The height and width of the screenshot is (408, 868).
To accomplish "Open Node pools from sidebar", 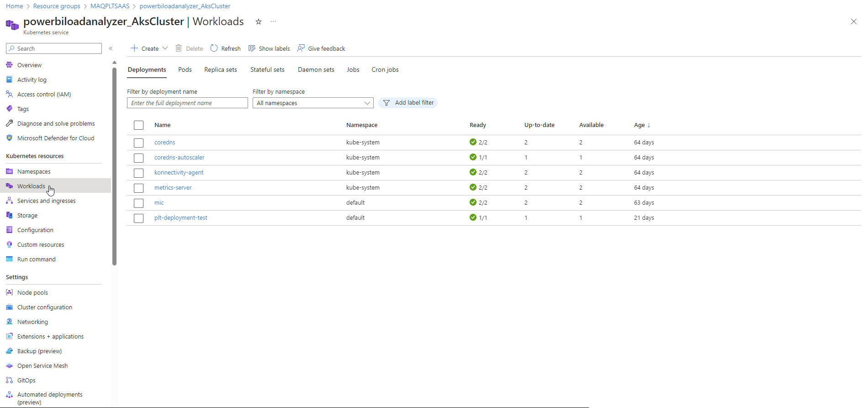I will coord(32,292).
